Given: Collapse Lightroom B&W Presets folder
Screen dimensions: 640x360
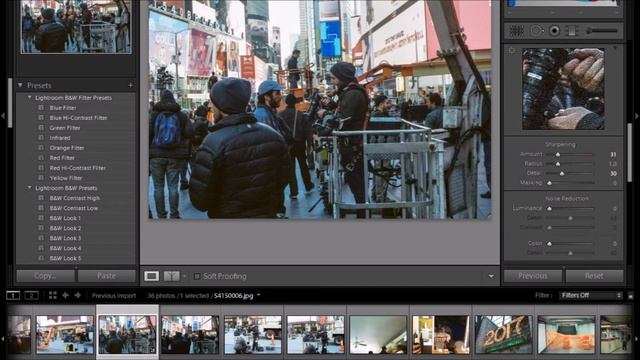Looking at the screenshot, I should tap(30, 188).
